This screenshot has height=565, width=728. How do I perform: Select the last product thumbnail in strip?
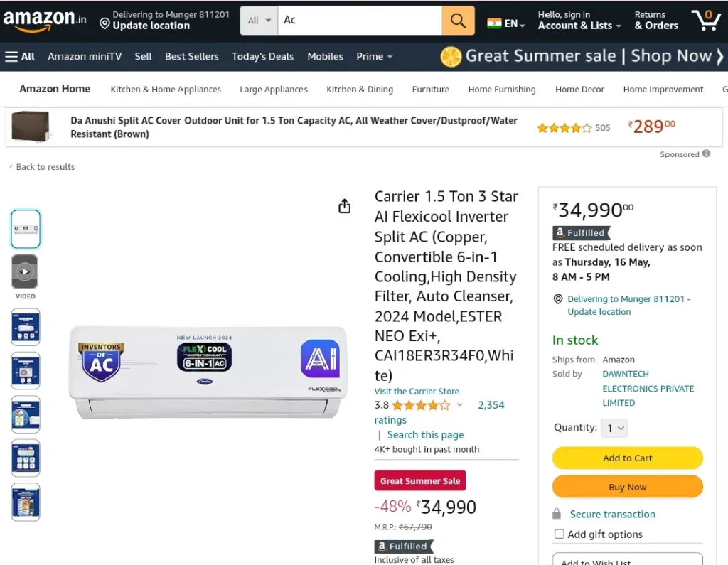[x=26, y=502]
